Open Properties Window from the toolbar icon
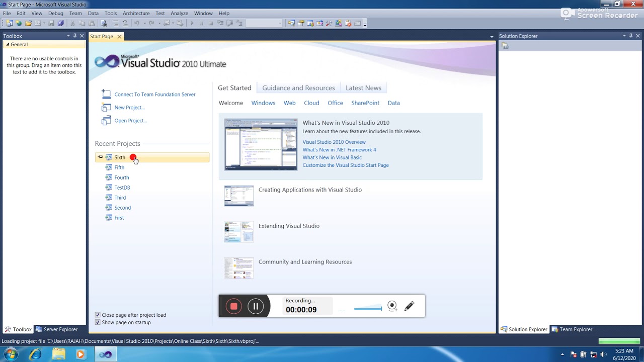644x362 pixels. click(x=300, y=23)
